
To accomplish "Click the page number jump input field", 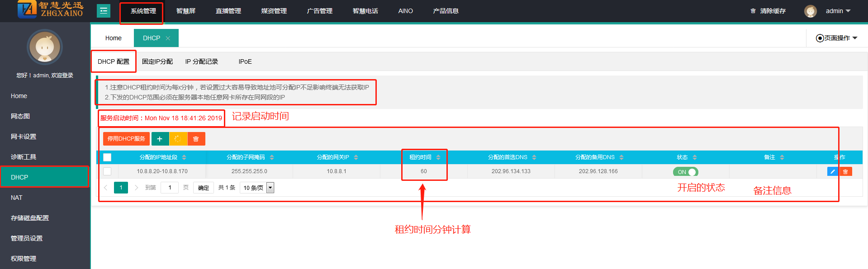I will (x=170, y=188).
